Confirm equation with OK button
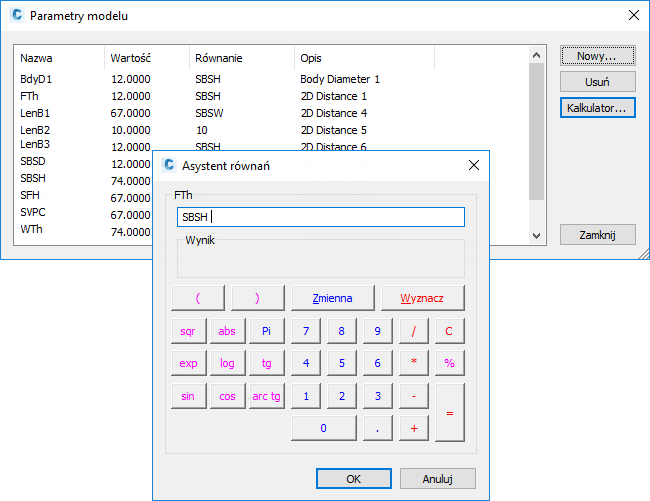This screenshot has height=501, width=650. point(354,479)
